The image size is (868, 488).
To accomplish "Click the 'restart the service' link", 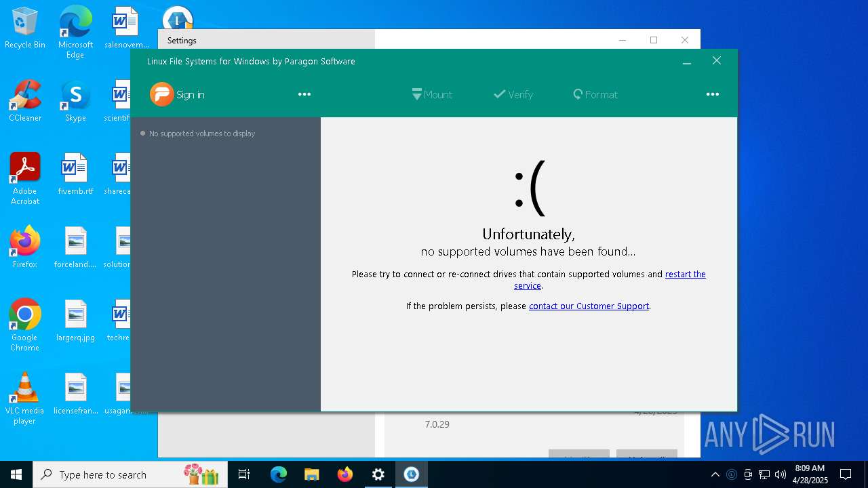I will click(x=610, y=280).
